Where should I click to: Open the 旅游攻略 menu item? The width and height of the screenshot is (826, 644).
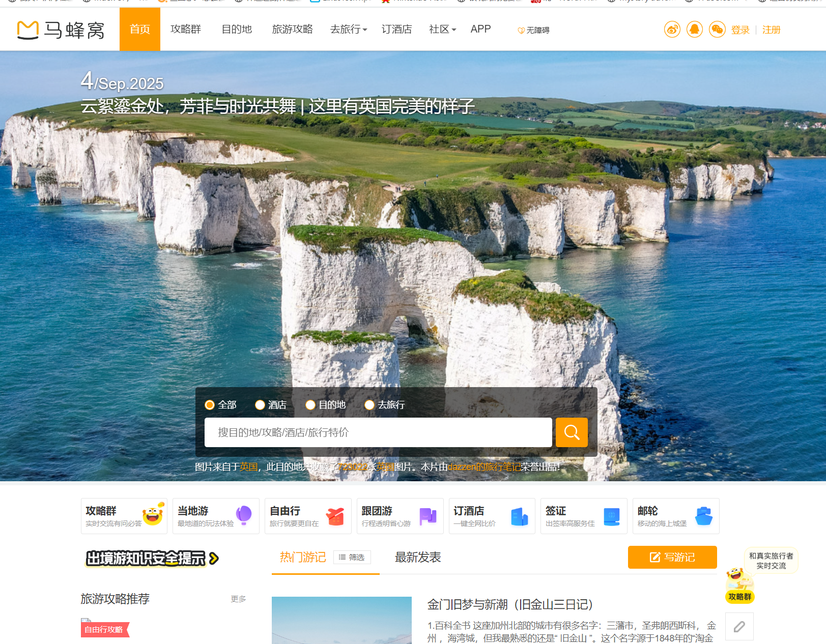click(292, 30)
